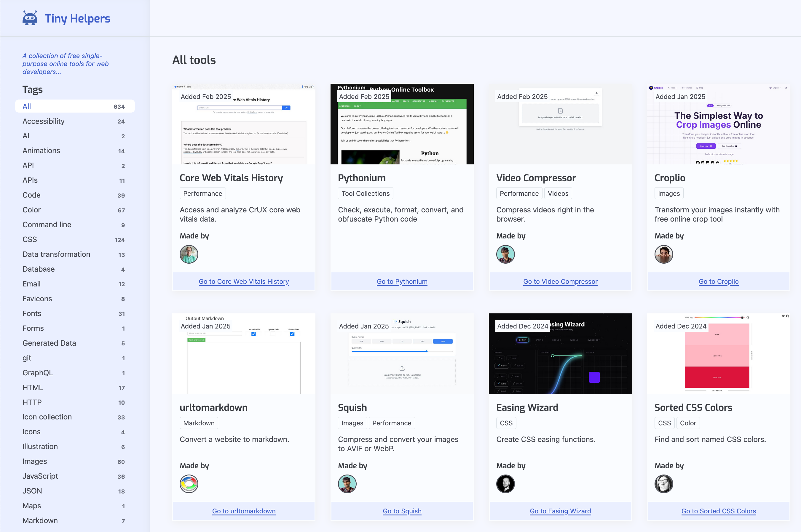
Task: Select the Fonts tag
Action: [x=75, y=313]
